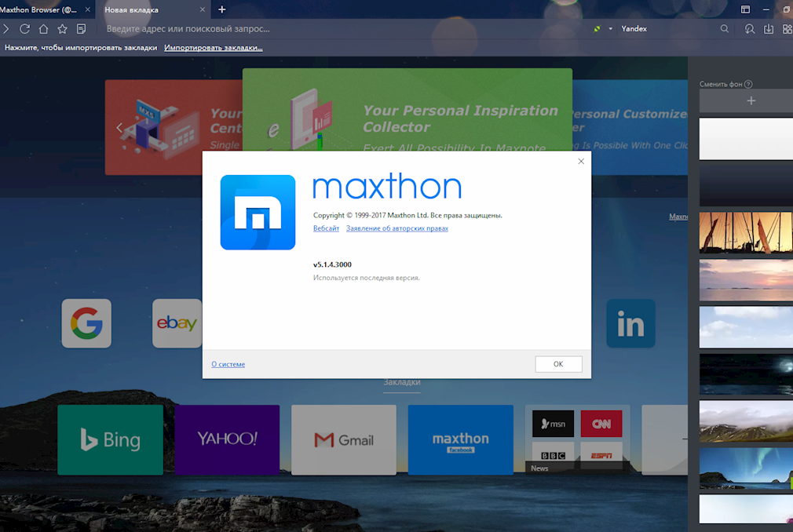
Task: Click the Импортировать закладки link
Action: point(213,48)
